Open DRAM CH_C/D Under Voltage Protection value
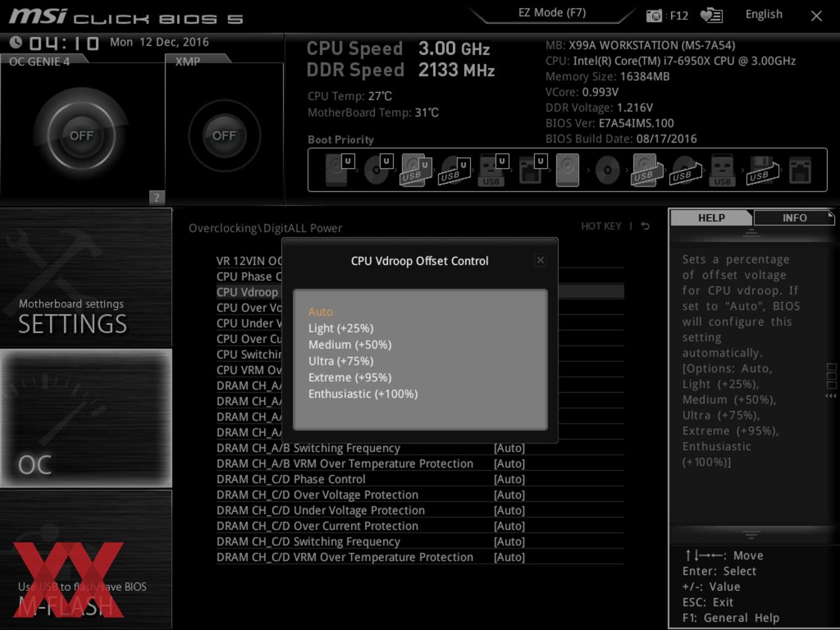This screenshot has width=840, height=630. 509,510
